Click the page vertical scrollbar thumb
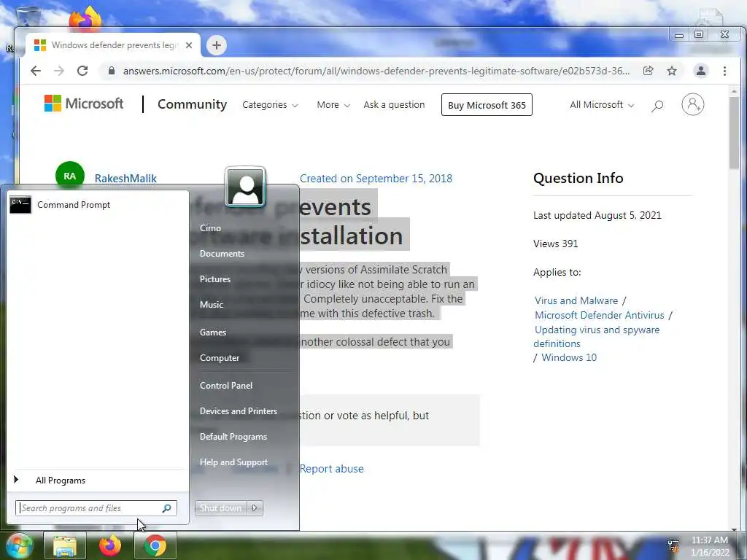This screenshot has width=747, height=560. (734, 133)
